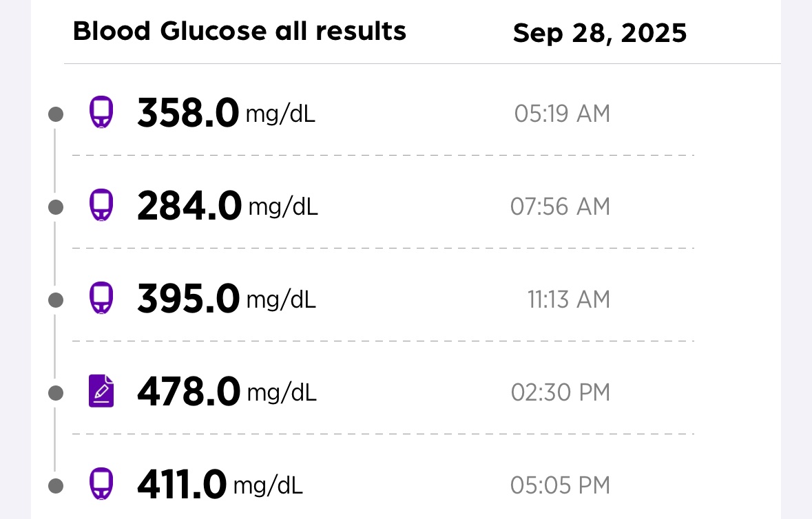Tap the 02:30 PM timestamp
Viewport: 812px width, 519px height.
561,392
